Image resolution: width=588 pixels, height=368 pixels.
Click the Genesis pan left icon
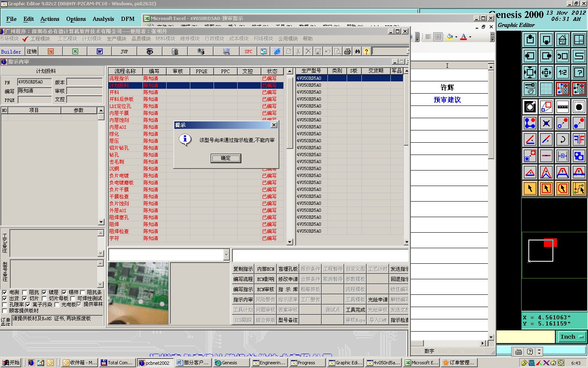coord(530,56)
